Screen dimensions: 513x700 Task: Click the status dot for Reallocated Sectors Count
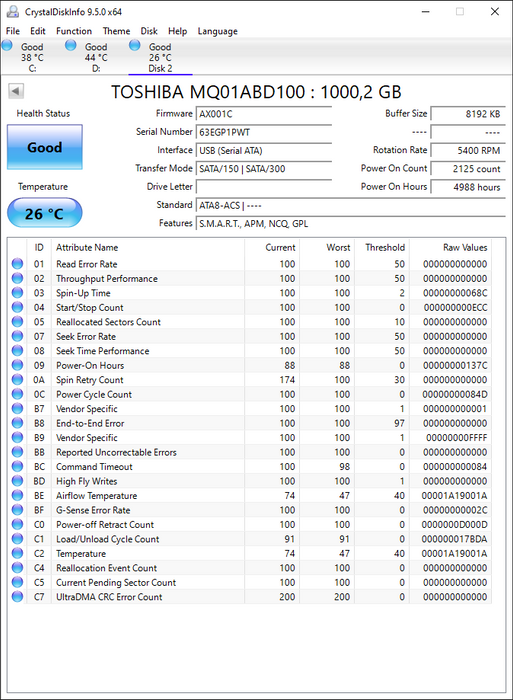coord(17,322)
